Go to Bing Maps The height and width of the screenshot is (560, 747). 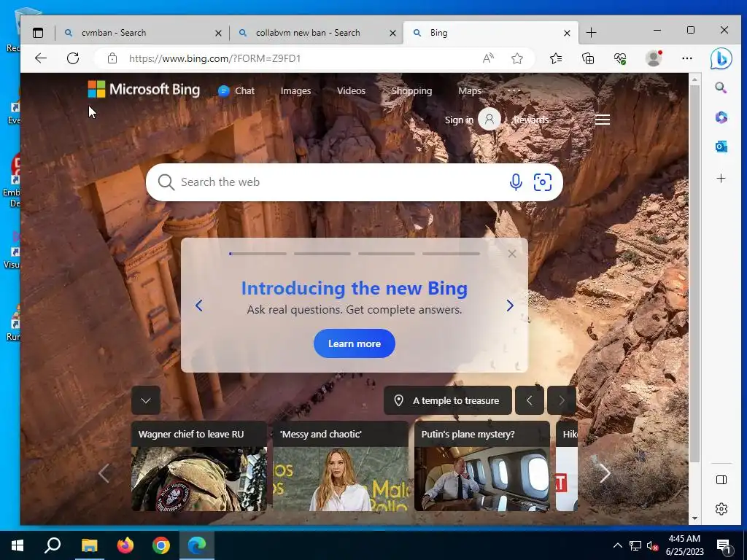point(470,90)
